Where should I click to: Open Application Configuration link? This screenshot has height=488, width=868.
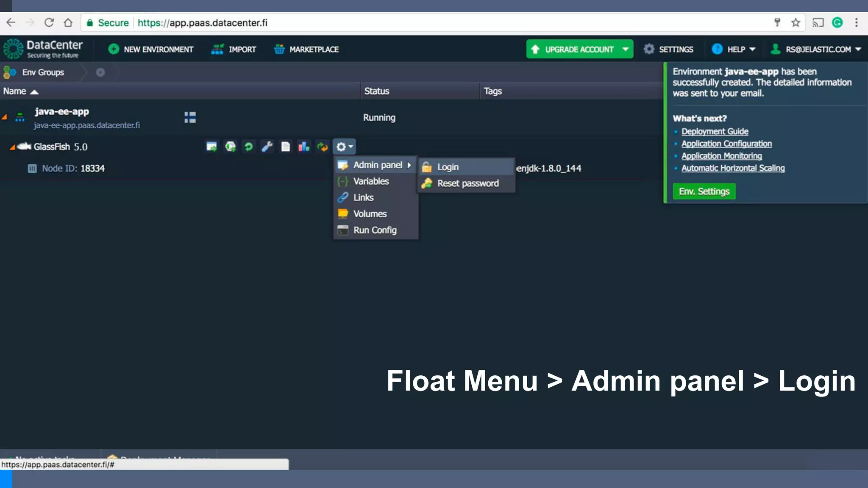pos(726,144)
